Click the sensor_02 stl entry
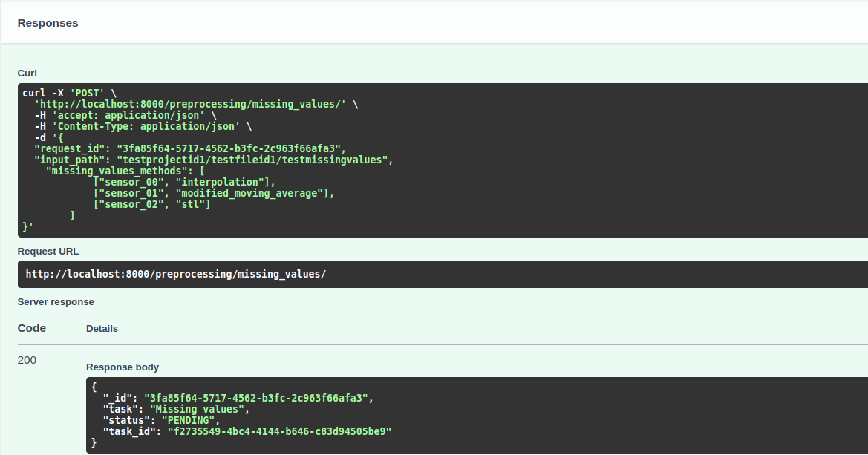Viewport: 868px width, 455px height. 152,204
